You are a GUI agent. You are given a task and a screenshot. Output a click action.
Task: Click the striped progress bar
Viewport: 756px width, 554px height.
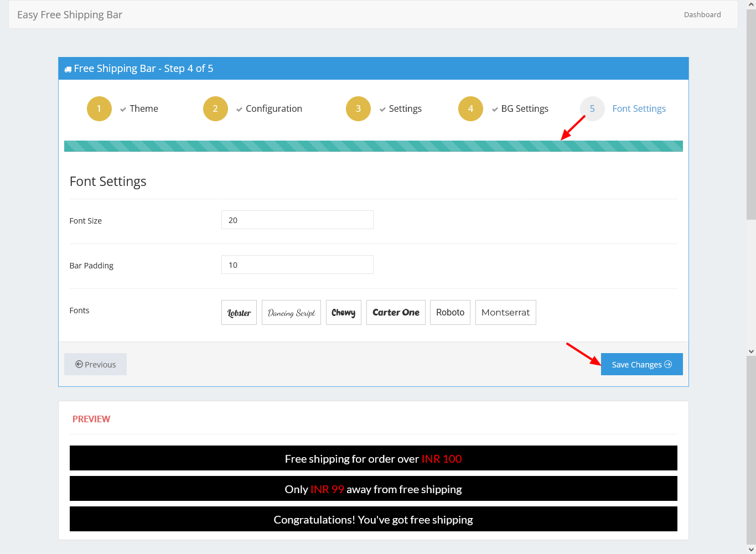coord(373,146)
